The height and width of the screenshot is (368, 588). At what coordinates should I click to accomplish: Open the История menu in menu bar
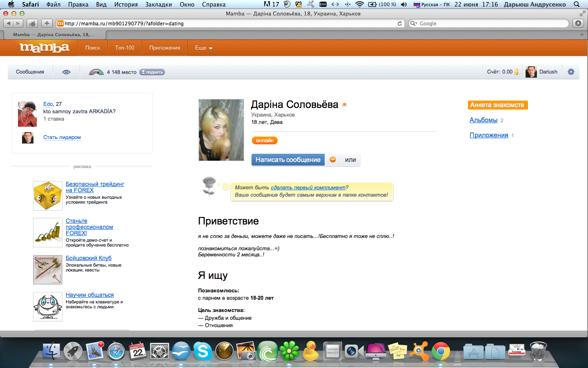(126, 4)
